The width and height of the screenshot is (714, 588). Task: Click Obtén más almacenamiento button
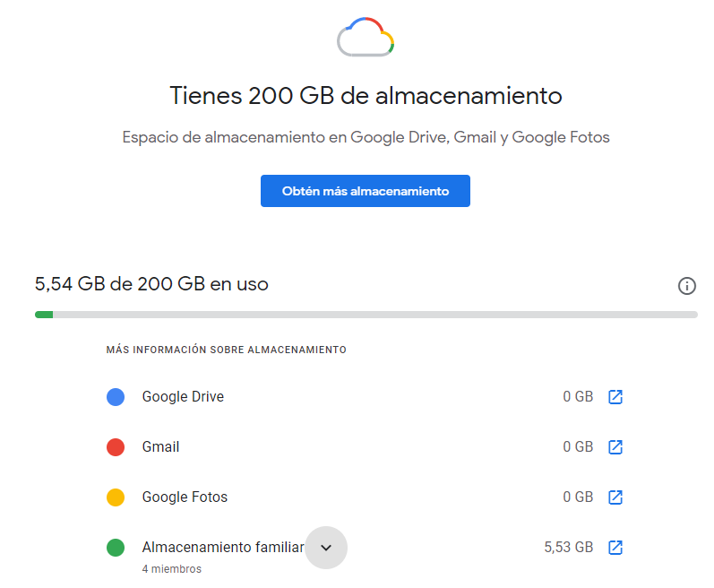point(366,191)
